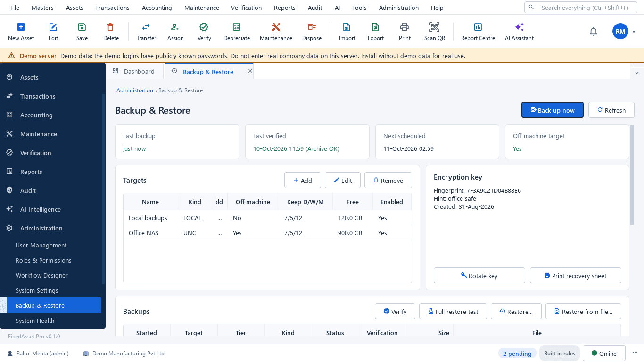
Task: Open the Assign tool
Action: click(x=175, y=32)
